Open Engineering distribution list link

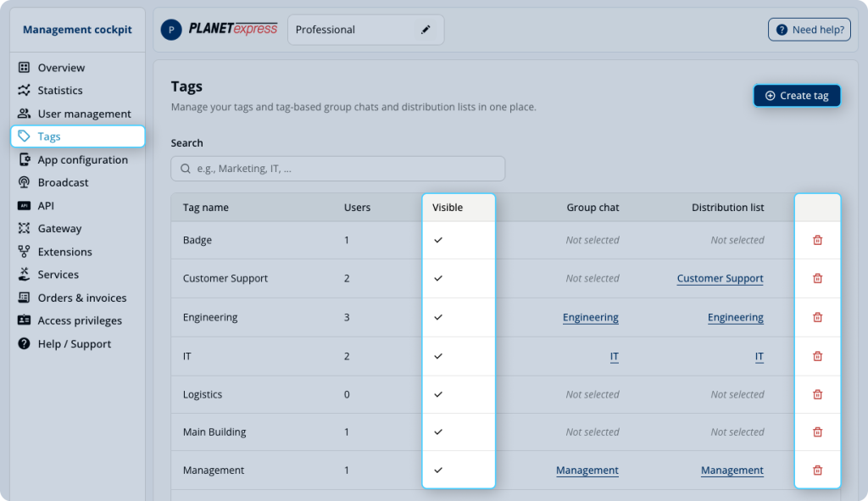736,317
